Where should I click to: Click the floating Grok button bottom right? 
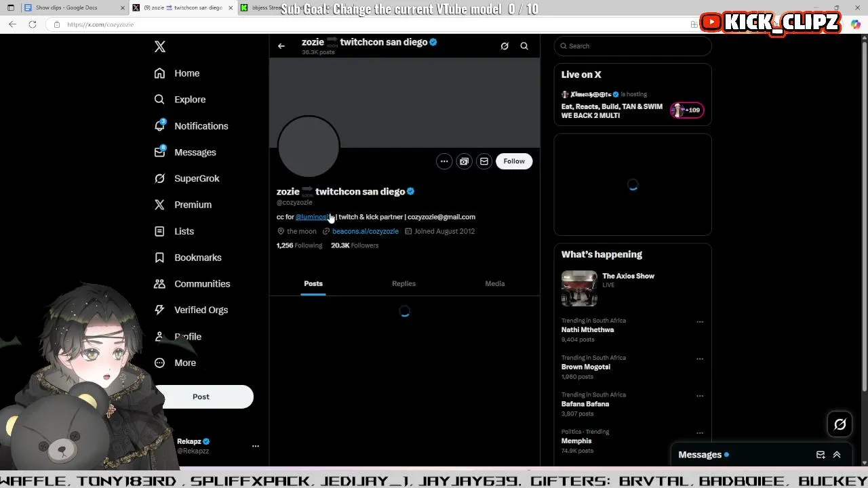(x=840, y=424)
